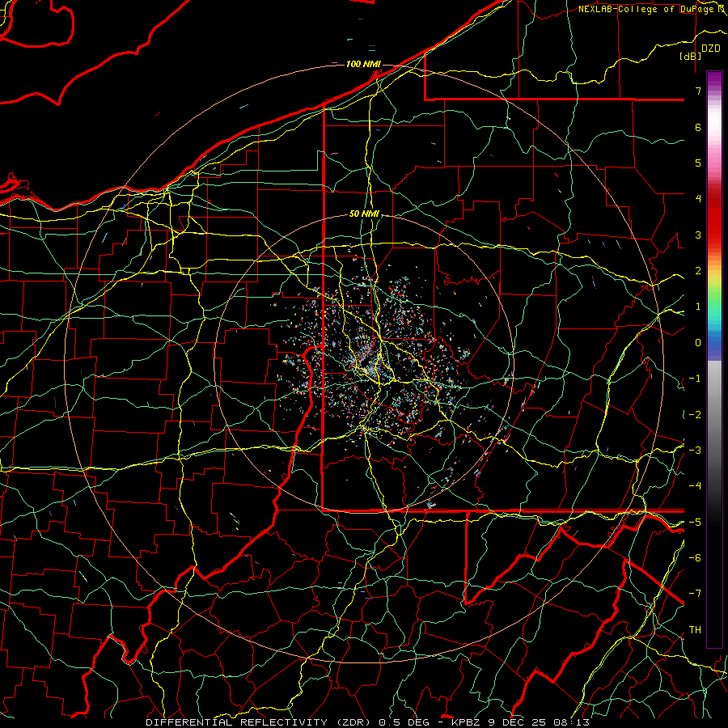
Task: Click the legend value "-4"
Action: [x=695, y=486]
